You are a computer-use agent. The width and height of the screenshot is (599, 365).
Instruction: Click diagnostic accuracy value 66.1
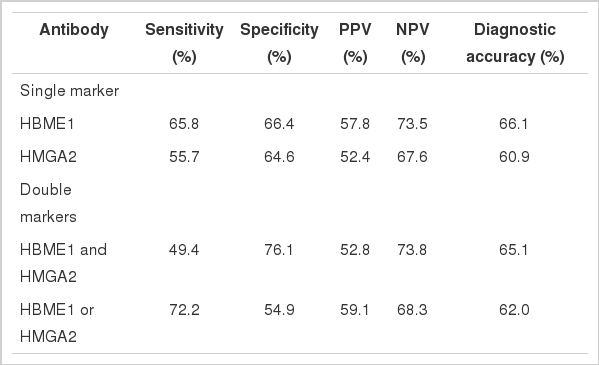click(x=514, y=124)
